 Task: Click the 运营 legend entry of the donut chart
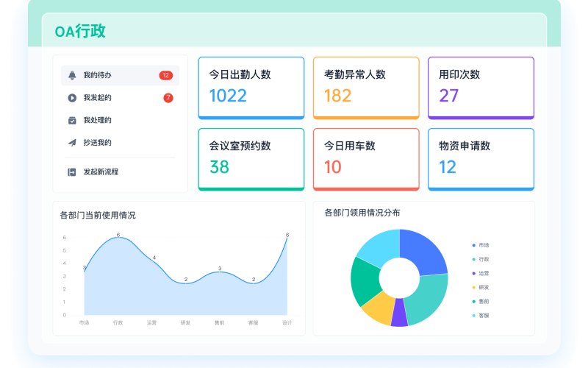(481, 273)
